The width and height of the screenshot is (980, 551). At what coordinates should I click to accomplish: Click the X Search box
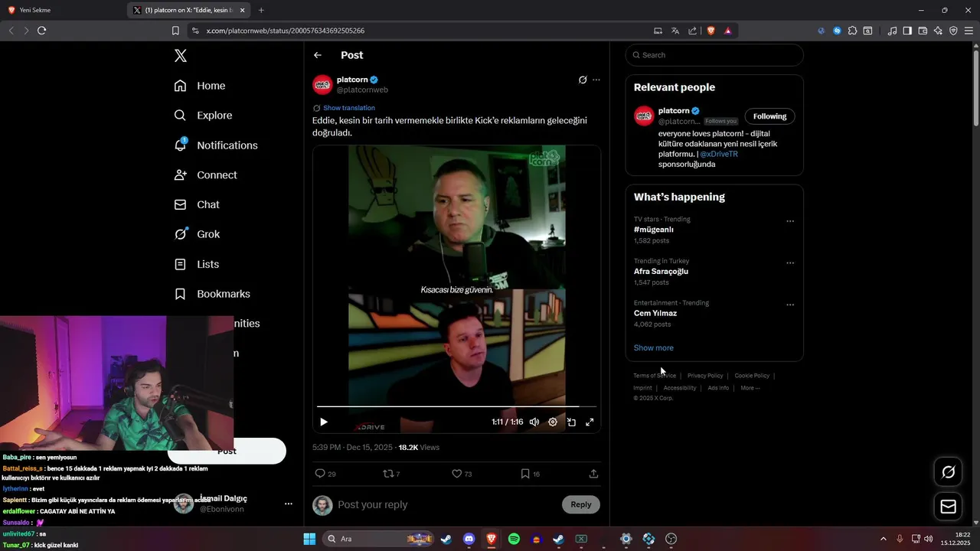click(x=714, y=55)
